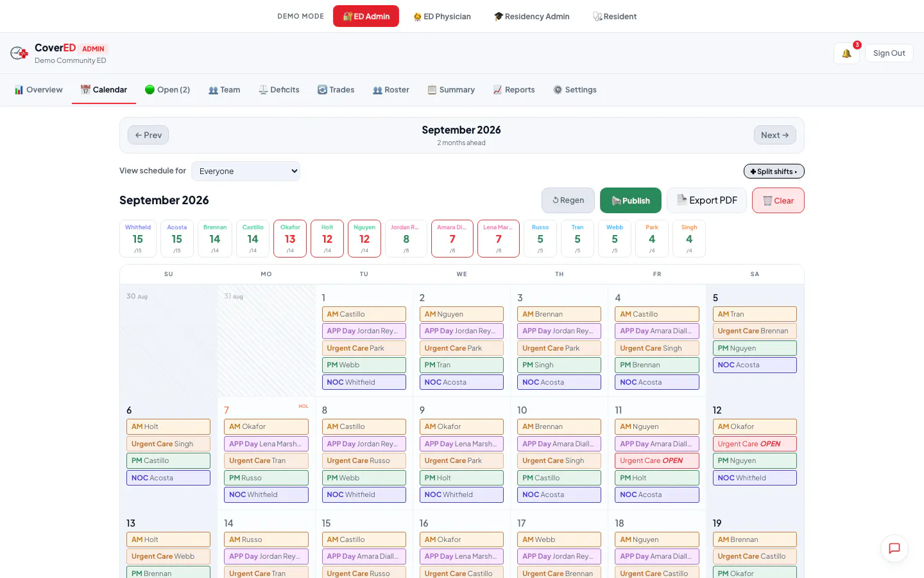Open APP Day Amara Diall shift on September 4
Image resolution: width=924 pixels, height=578 pixels.
tap(657, 331)
